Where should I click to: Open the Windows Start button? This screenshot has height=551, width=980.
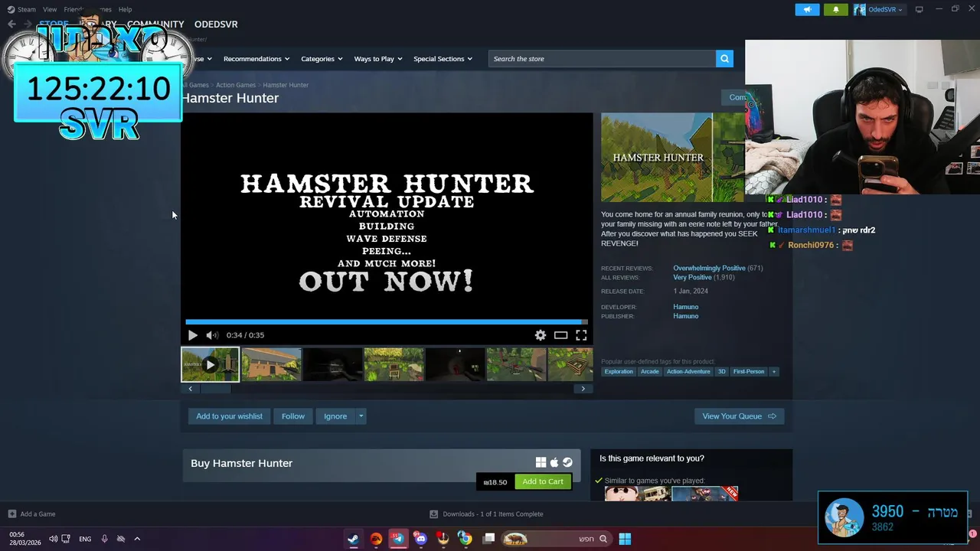625,539
